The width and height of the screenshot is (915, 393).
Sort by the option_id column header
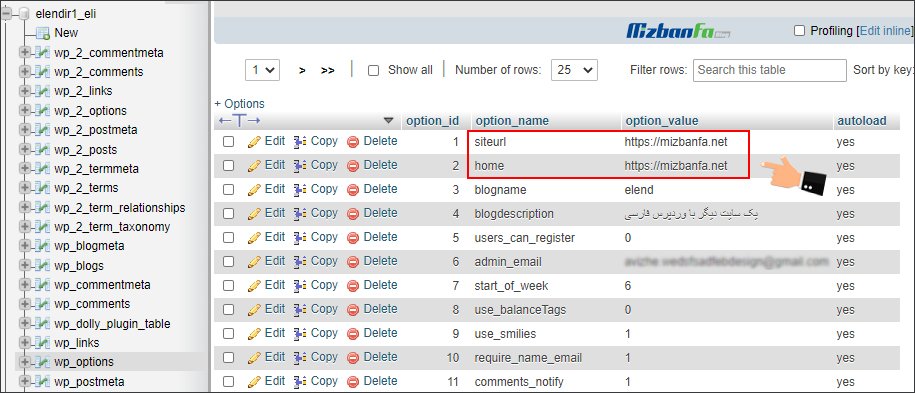coord(432,121)
